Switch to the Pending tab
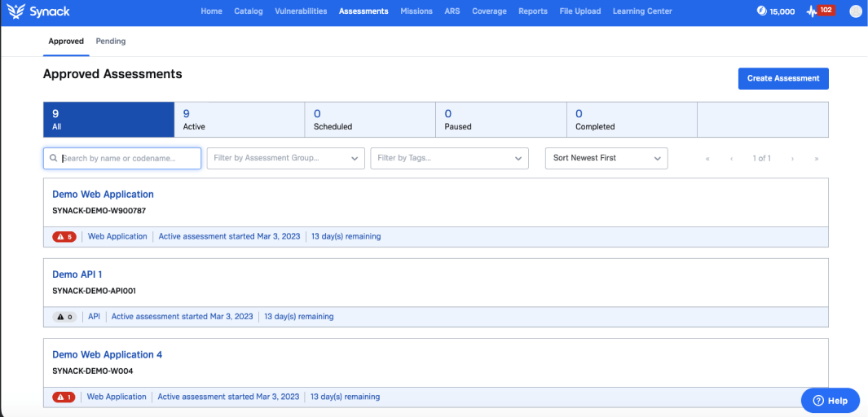 [x=111, y=42]
